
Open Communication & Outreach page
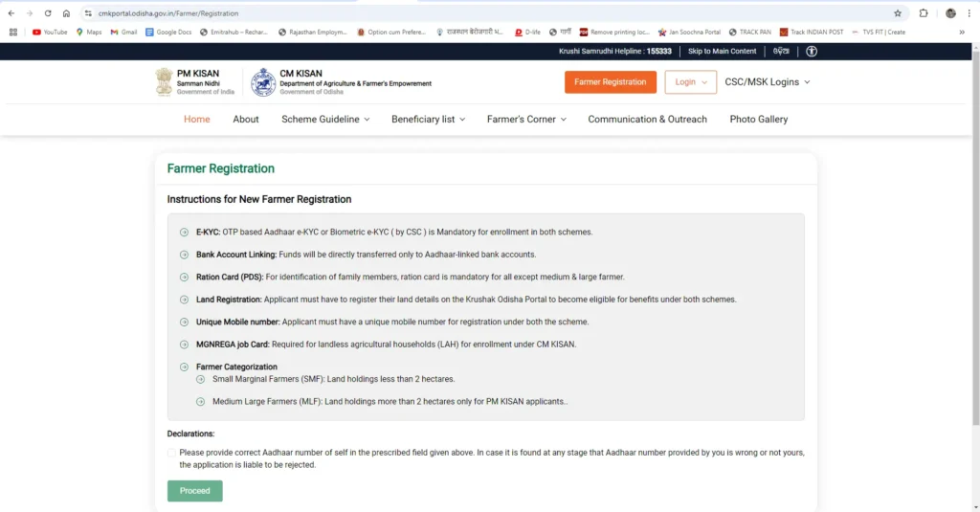click(648, 120)
